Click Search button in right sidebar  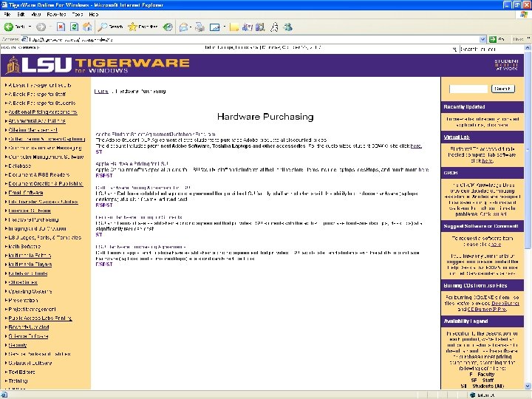coord(503,89)
